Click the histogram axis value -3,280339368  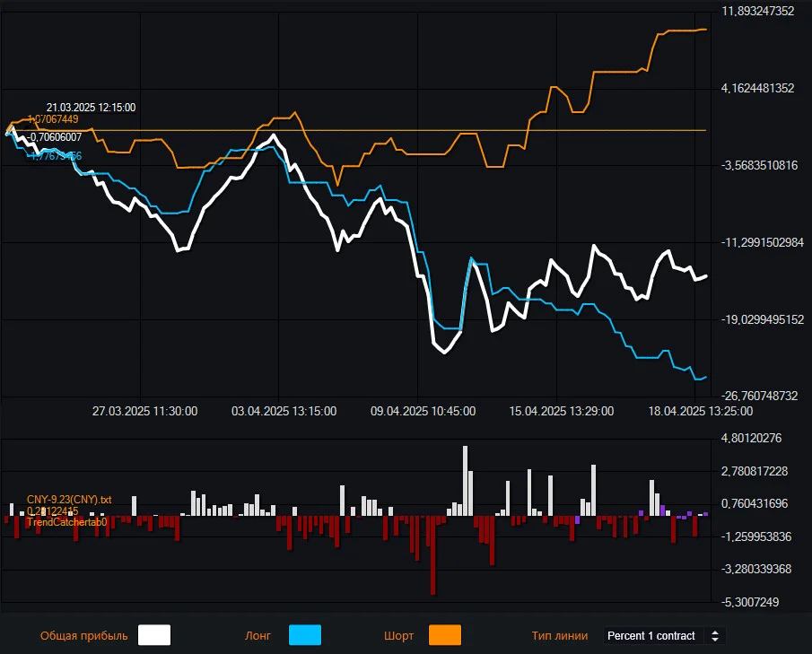pos(756,569)
